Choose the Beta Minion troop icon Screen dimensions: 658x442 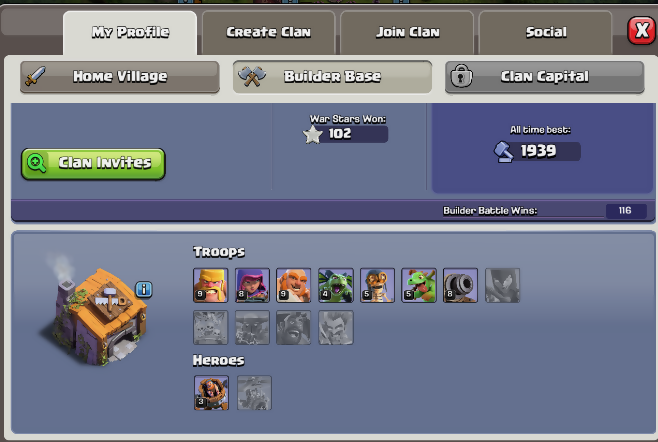[336, 285]
